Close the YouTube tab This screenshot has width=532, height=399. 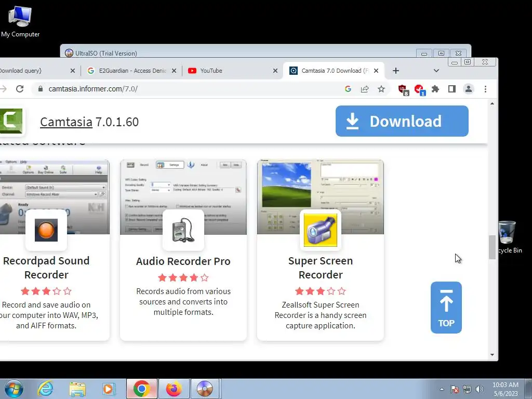pyautogui.click(x=275, y=71)
